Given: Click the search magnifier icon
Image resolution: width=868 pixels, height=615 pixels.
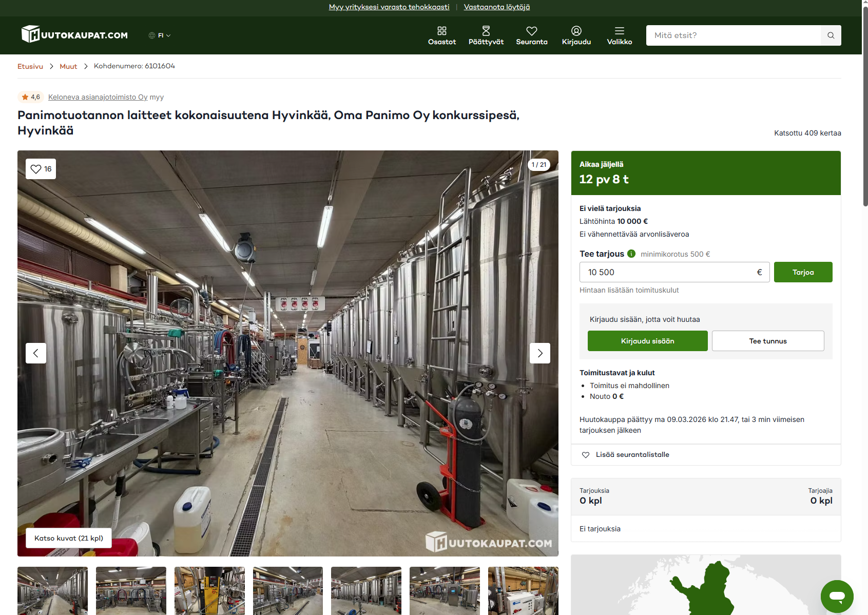Looking at the screenshot, I should tap(831, 35).
